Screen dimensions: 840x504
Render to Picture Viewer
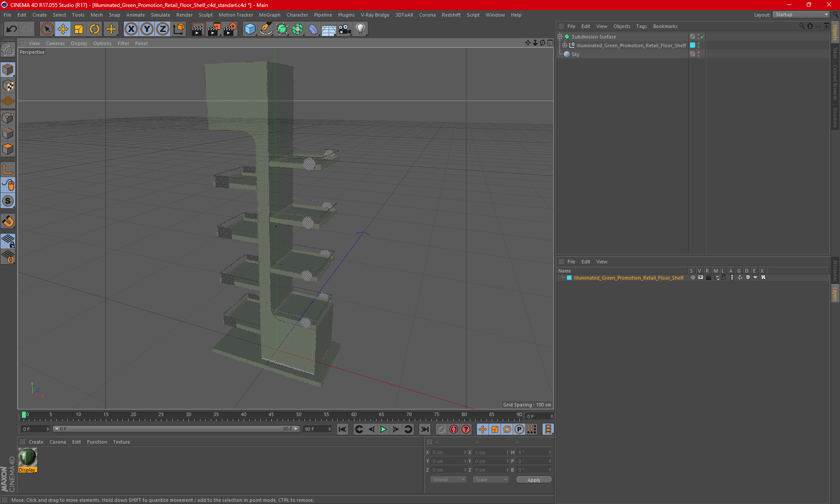pyautogui.click(x=214, y=29)
